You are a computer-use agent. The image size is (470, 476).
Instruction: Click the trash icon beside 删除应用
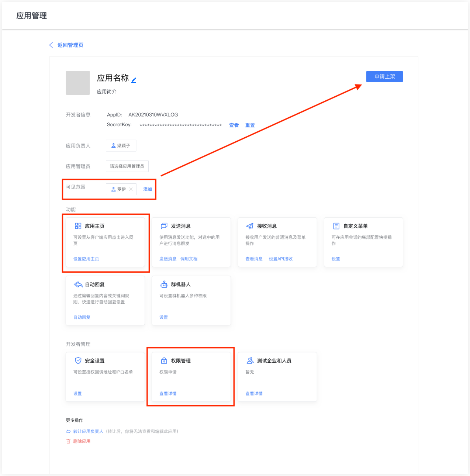click(x=68, y=441)
